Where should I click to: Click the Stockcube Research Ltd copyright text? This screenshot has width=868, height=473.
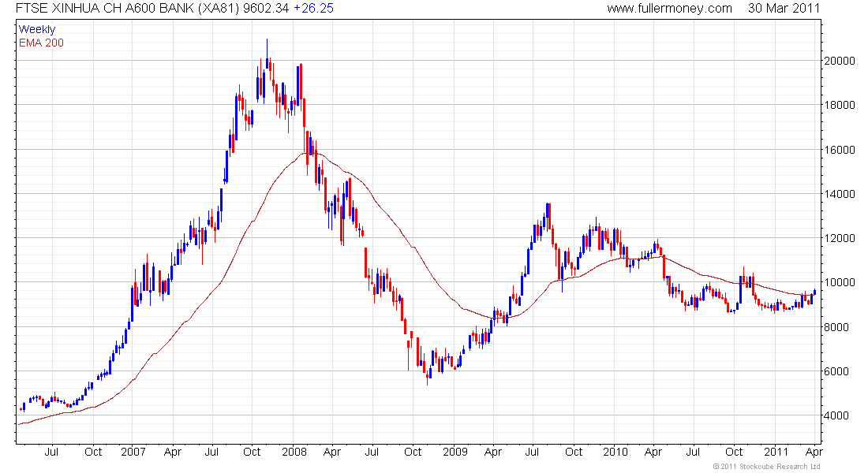tap(766, 467)
